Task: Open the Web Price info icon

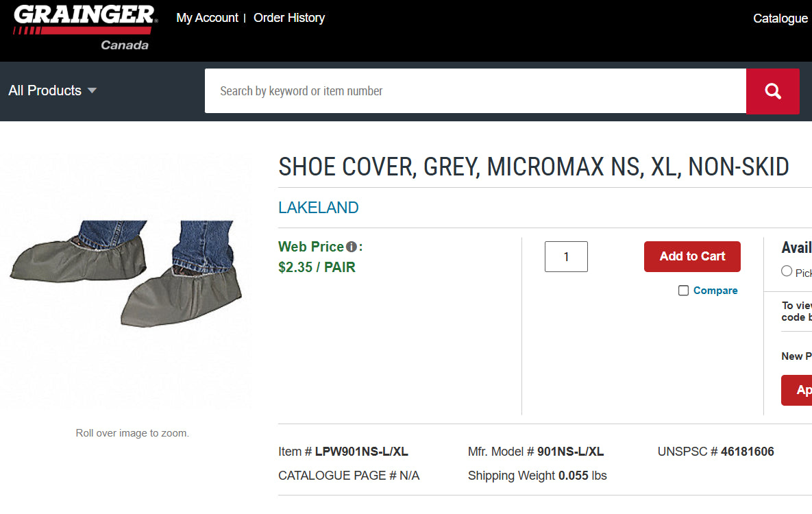Action: coord(352,247)
